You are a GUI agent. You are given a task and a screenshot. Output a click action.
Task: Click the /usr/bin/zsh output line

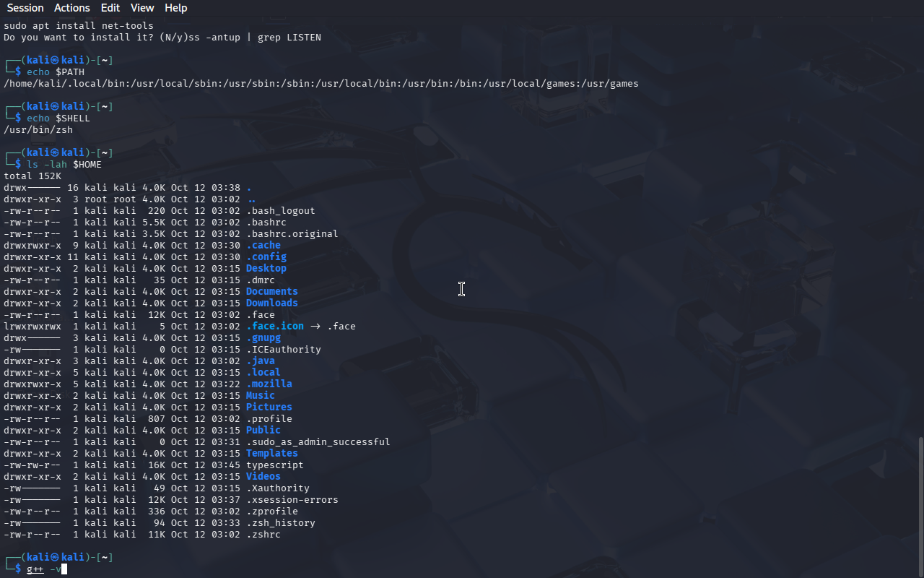(x=38, y=129)
